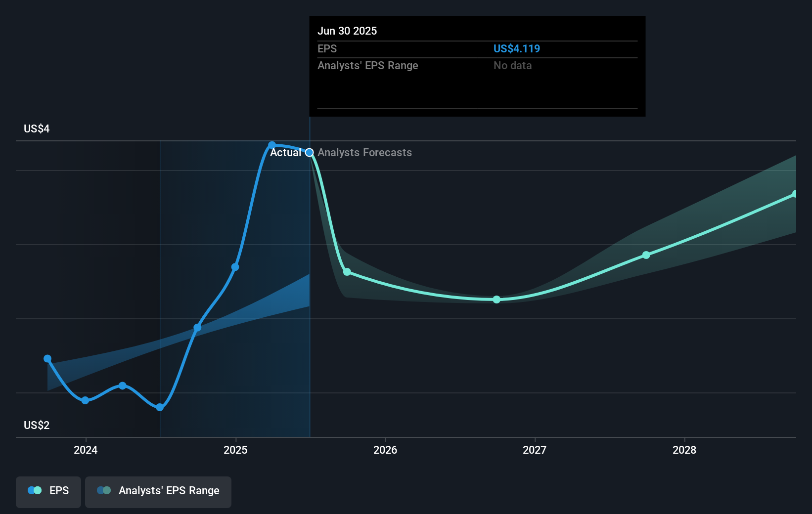The width and height of the screenshot is (812, 514).
Task: Select the highlighted Jun 30 2025 data marker
Action: pos(310,153)
